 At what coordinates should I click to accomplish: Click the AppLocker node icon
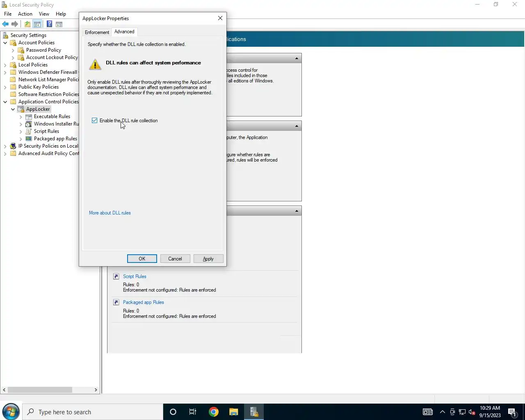tap(21, 109)
